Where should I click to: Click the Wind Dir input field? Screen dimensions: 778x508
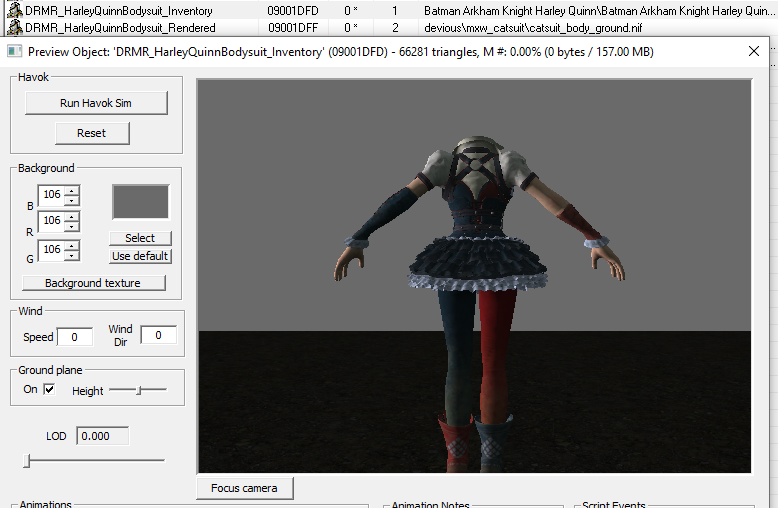tap(158, 335)
